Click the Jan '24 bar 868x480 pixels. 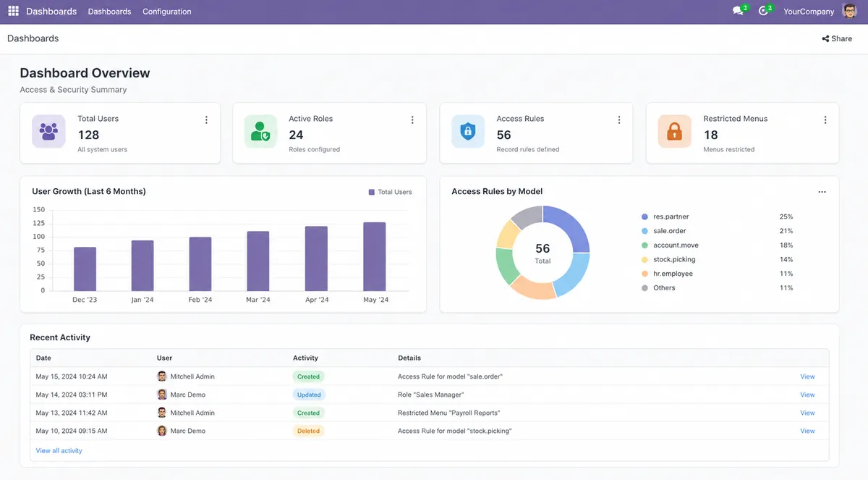coord(142,266)
